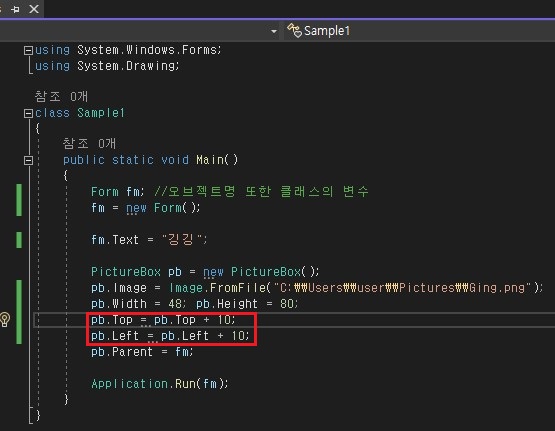Click 'public static void' keywords
555x431 pixels.
click(126, 160)
